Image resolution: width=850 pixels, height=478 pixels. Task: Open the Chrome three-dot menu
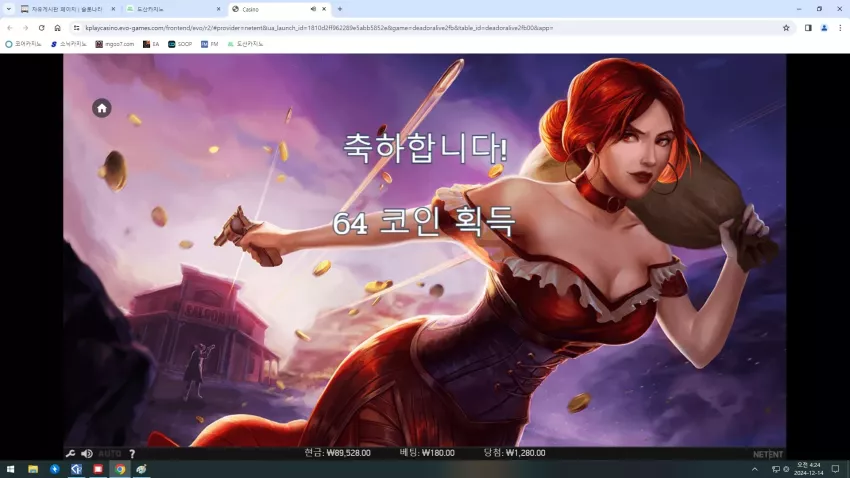(x=840, y=28)
